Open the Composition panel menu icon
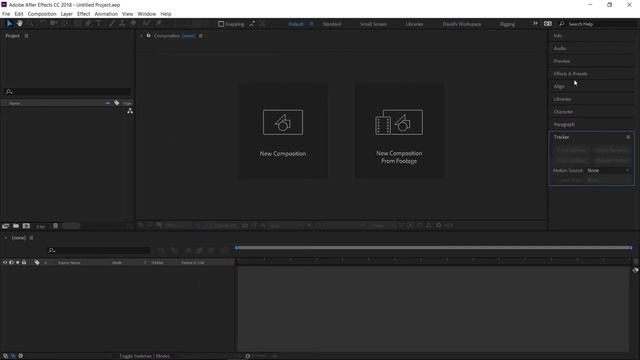 tap(200, 36)
